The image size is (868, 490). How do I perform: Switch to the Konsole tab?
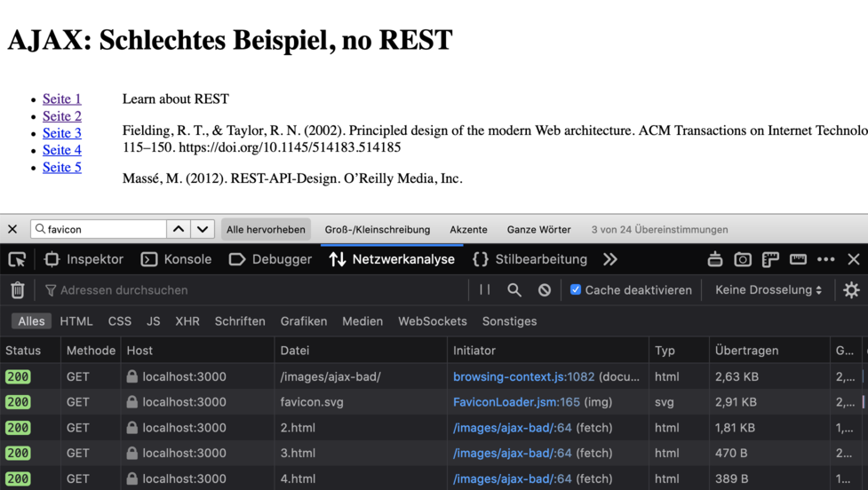click(x=176, y=259)
